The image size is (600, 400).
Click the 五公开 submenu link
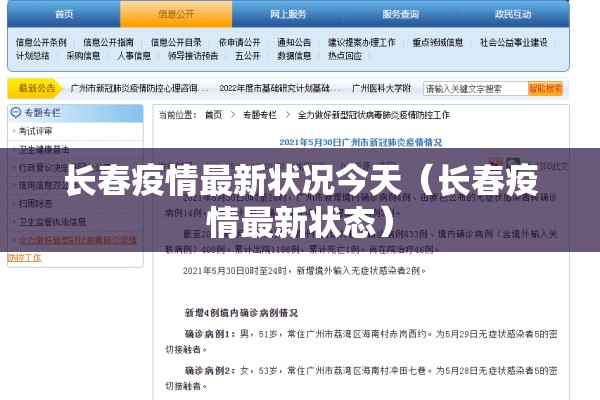pos(248,56)
